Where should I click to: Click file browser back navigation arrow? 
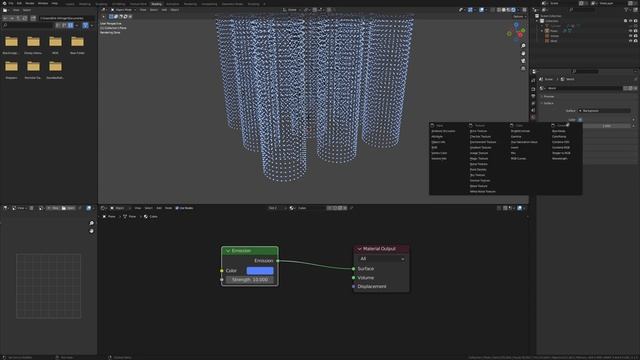coord(5,18)
